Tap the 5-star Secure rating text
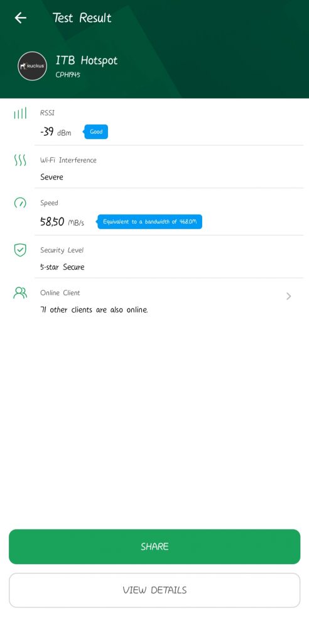309x644 pixels. pyautogui.click(x=62, y=267)
